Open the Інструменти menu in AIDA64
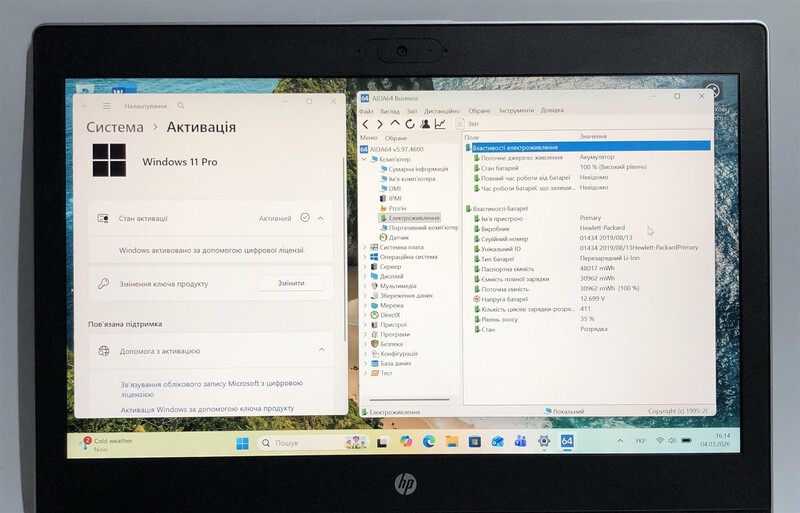 click(516, 110)
